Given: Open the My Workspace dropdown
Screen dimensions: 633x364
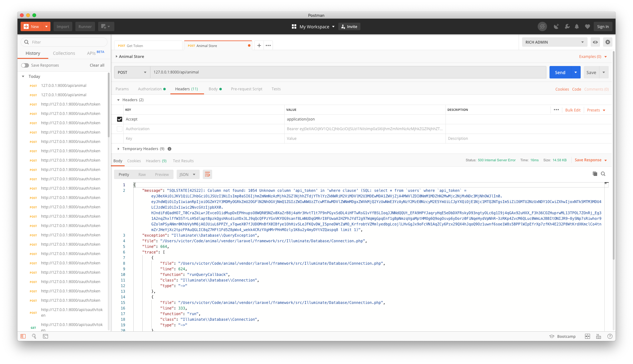Looking at the screenshot, I should (x=317, y=27).
